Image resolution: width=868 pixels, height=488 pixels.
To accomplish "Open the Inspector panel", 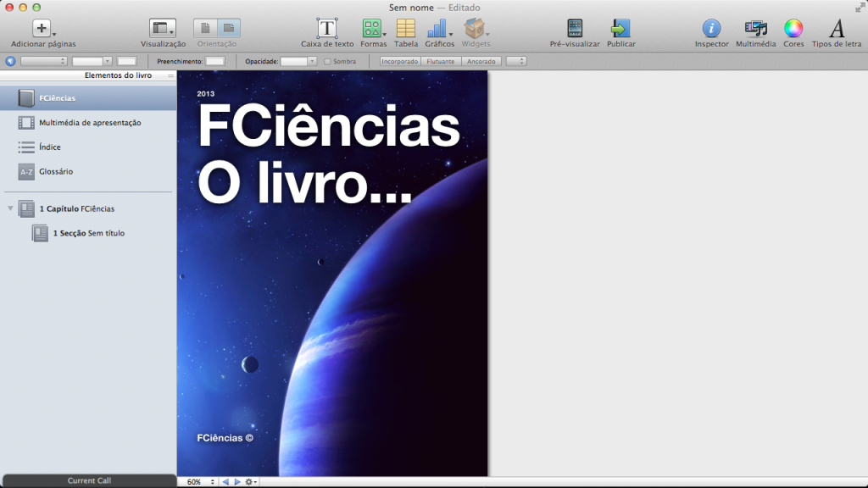I will click(711, 28).
